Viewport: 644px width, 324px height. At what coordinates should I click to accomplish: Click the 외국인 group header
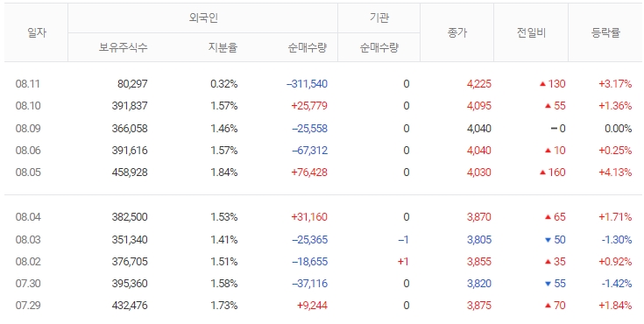203,18
